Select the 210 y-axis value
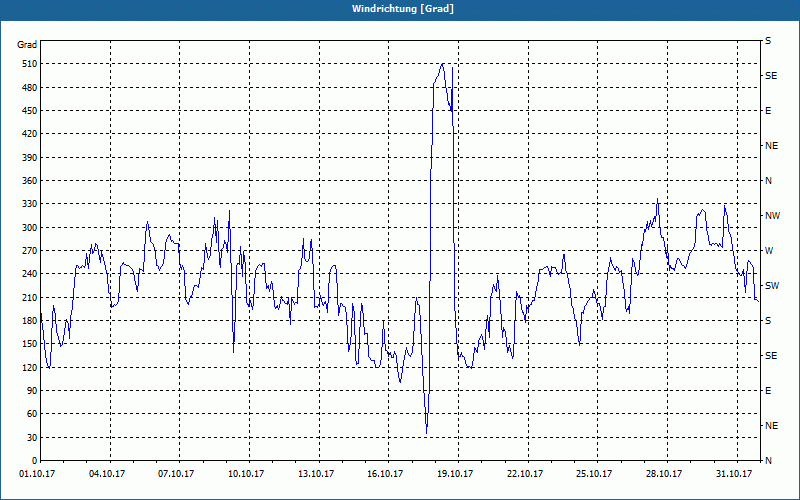The width and height of the screenshot is (800, 500). 30,297
